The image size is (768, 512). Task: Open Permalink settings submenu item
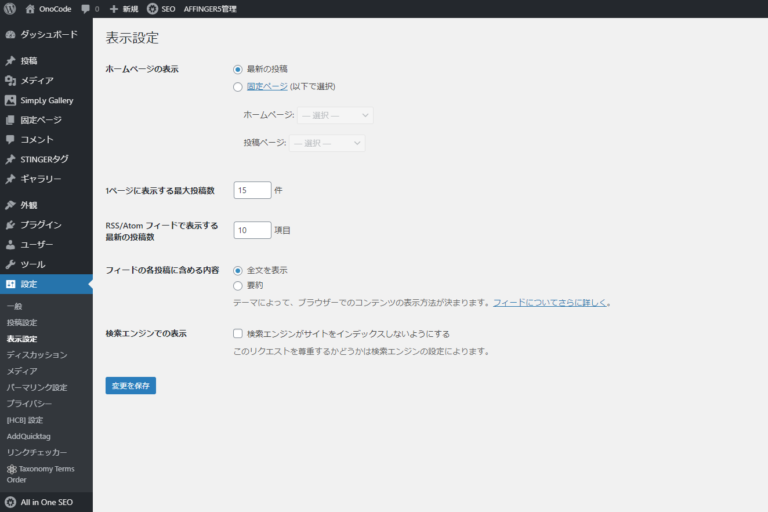click(37, 387)
